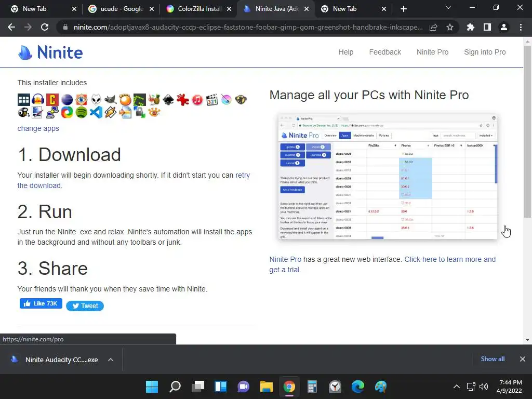Image resolution: width=532 pixels, height=399 pixels.
Task: Reload the page
Action: pos(45,27)
